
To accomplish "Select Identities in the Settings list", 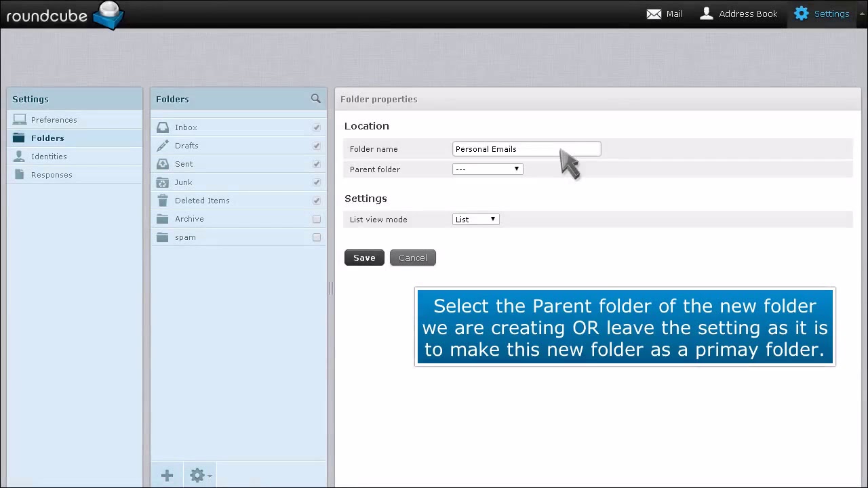I will pos(75,157).
